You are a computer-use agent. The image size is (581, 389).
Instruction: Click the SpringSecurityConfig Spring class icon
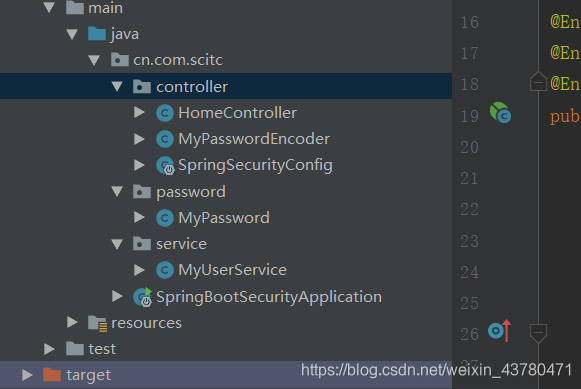coord(165,166)
